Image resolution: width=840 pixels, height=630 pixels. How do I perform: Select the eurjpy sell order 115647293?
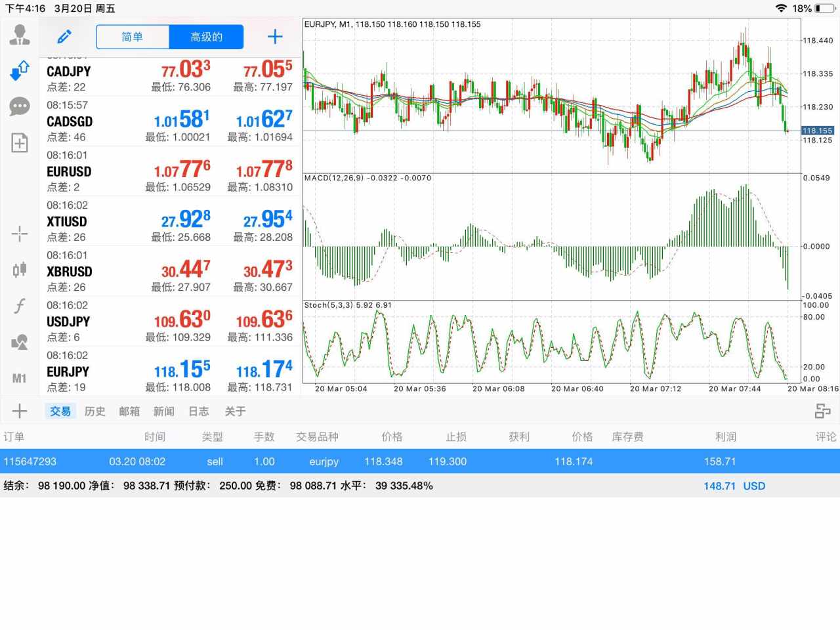click(x=420, y=461)
